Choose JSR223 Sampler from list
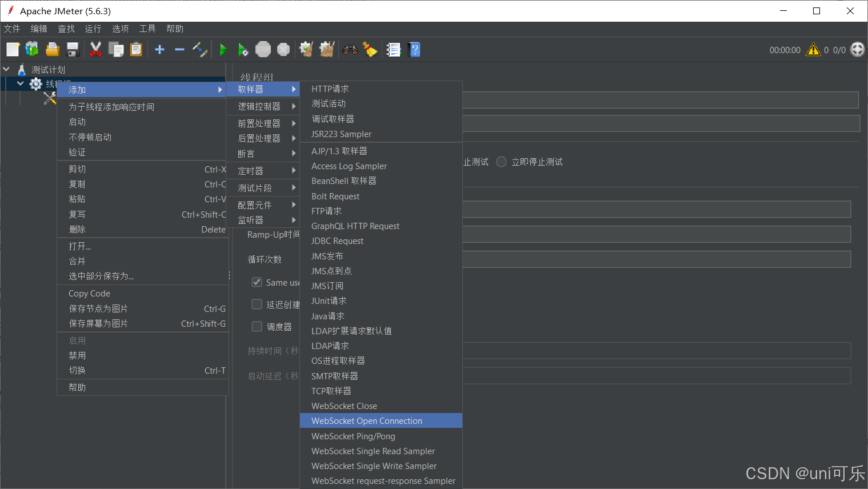Viewport: 868px width, 489px height. click(x=381, y=134)
